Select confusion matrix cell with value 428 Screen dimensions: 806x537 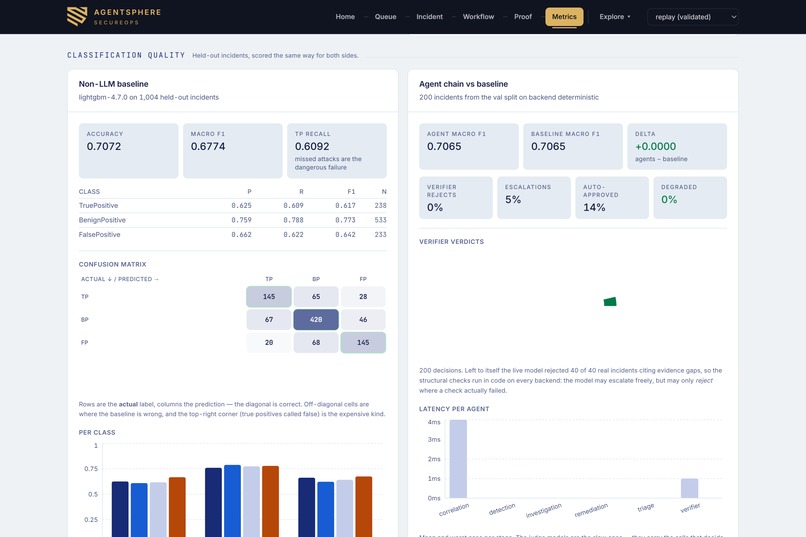pyautogui.click(x=316, y=320)
